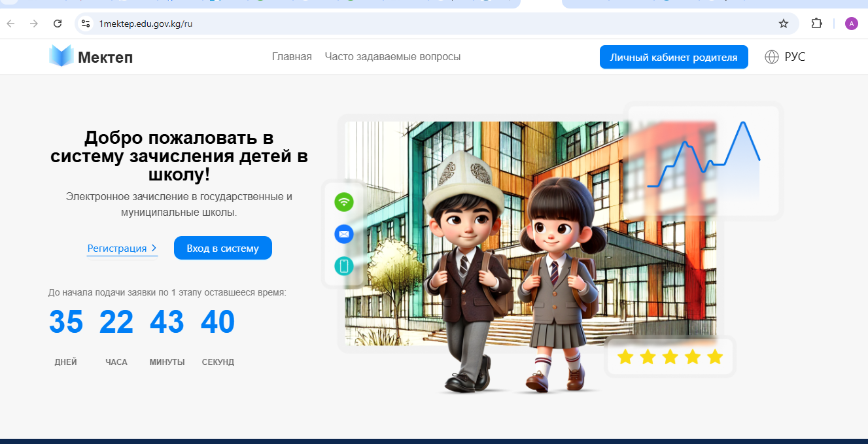Click the blue envelope mail icon
The height and width of the screenshot is (444, 868).
(x=343, y=233)
